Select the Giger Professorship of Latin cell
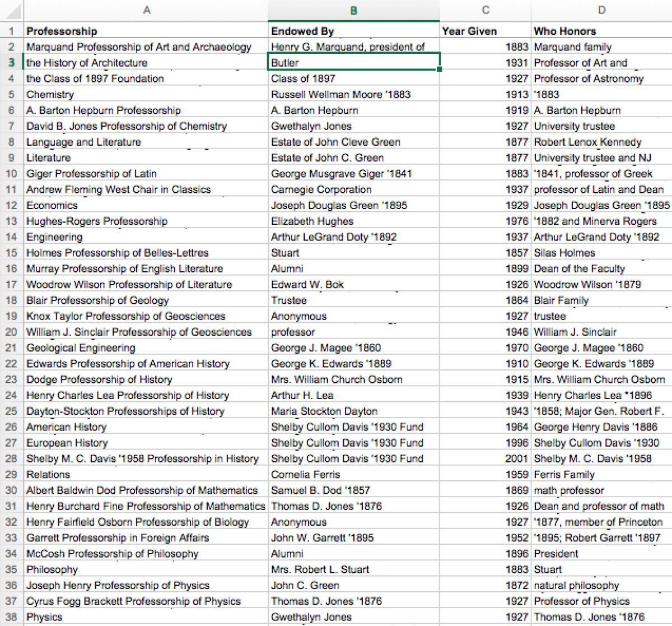Screen dimensions: 672x626 click(x=146, y=174)
